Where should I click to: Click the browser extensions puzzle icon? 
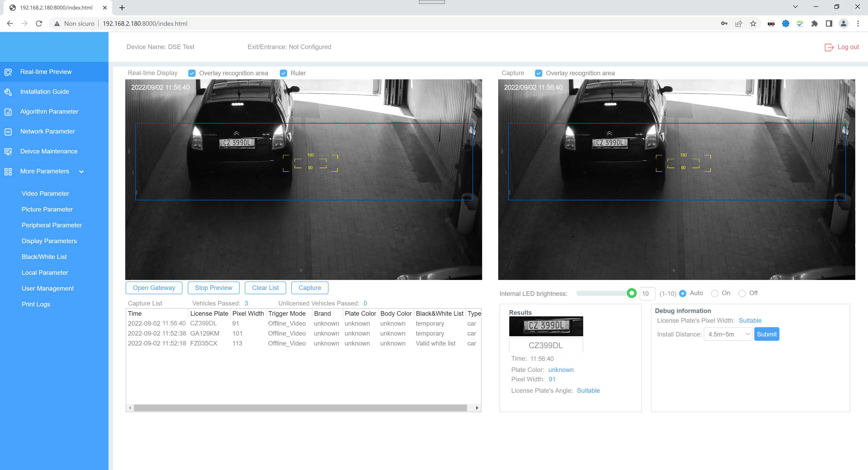click(815, 23)
